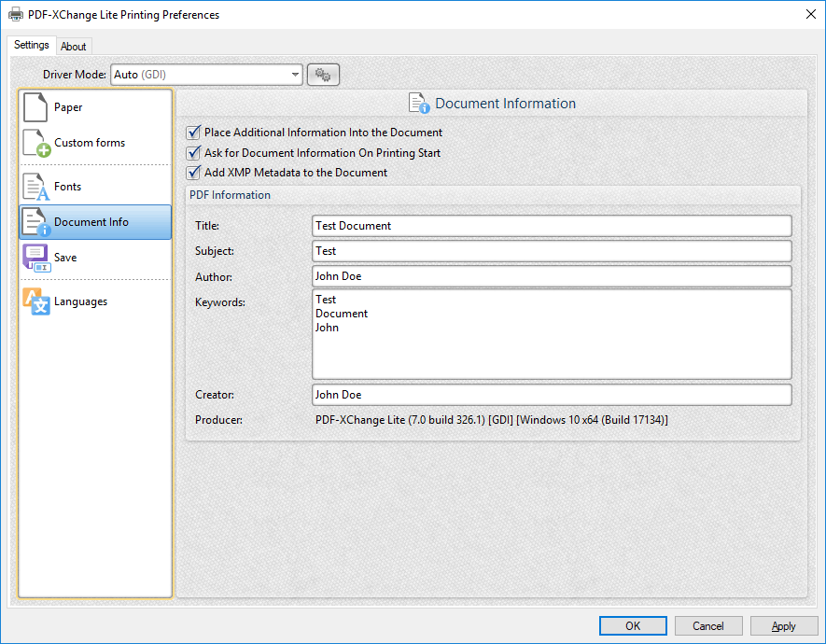Screen dimensions: 826x644
Task: Click the Document Information header icon
Action: [x=419, y=104]
